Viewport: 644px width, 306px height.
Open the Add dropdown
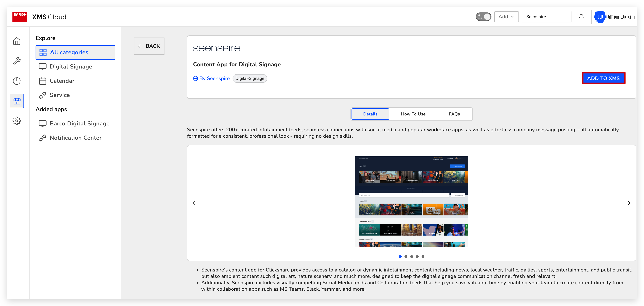pyautogui.click(x=506, y=17)
